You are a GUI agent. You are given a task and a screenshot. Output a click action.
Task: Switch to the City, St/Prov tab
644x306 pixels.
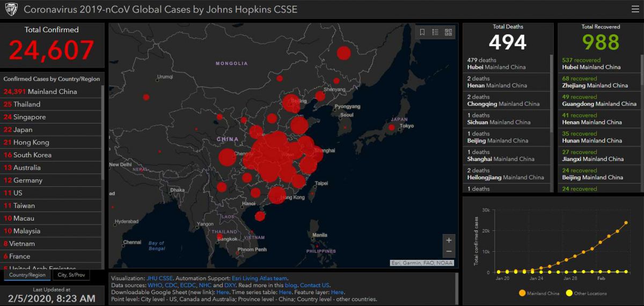coord(71,275)
